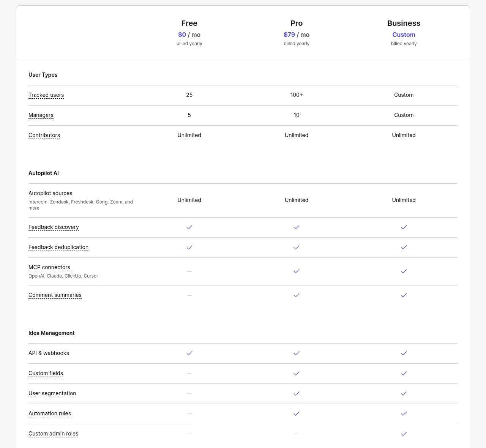Select the Pro checkmark for Feedback deduplication
The image size is (486, 448).
[x=297, y=247]
